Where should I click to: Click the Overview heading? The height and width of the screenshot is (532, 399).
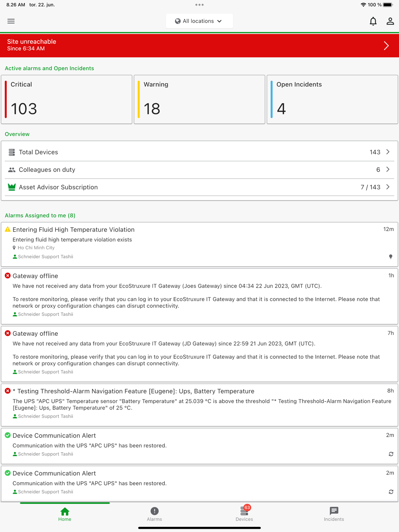point(17,134)
